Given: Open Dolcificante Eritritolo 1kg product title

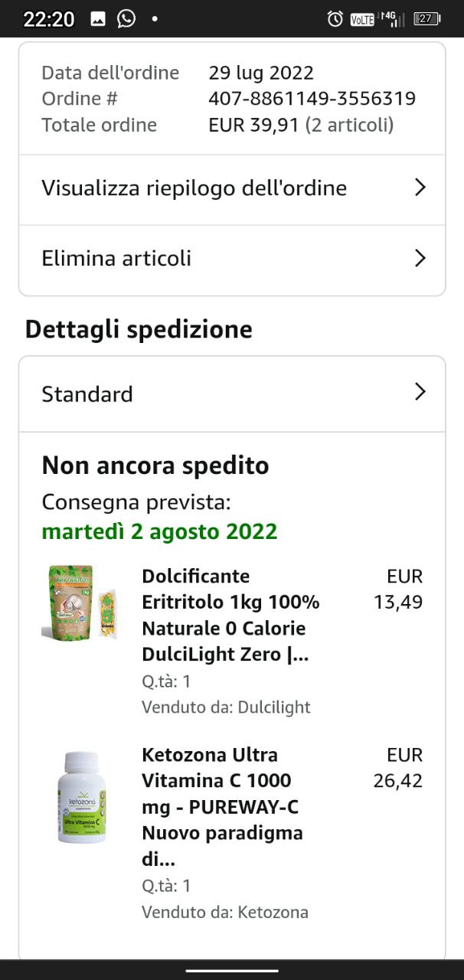Looking at the screenshot, I should click(x=230, y=615).
